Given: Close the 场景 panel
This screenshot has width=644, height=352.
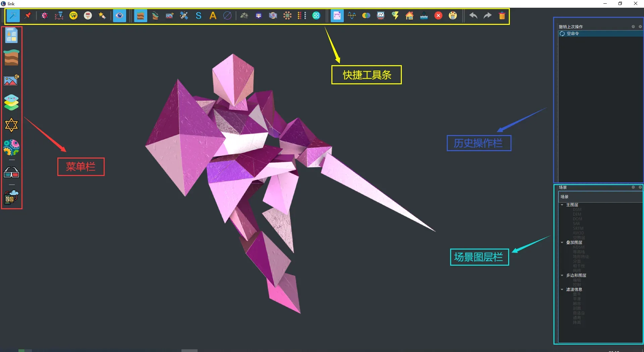Looking at the screenshot, I should [640, 187].
